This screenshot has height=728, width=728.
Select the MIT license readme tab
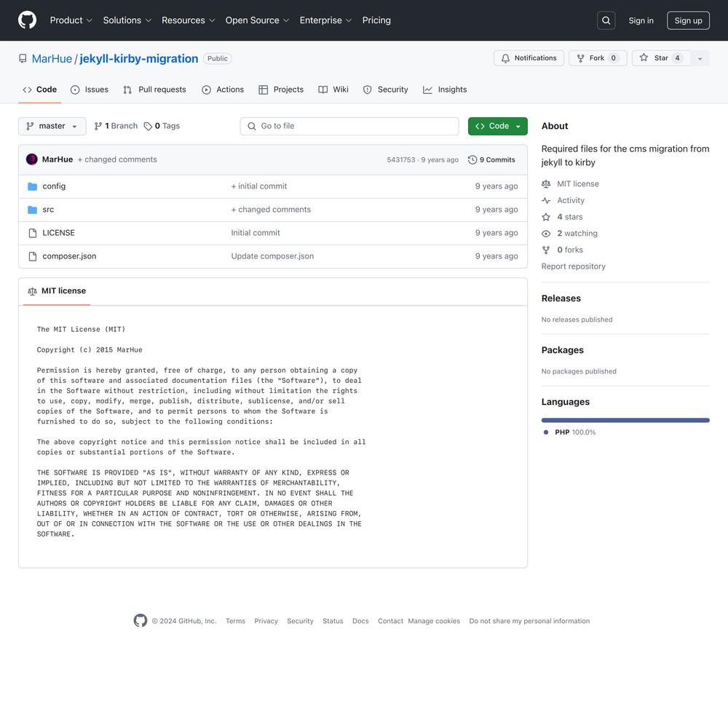(57, 291)
